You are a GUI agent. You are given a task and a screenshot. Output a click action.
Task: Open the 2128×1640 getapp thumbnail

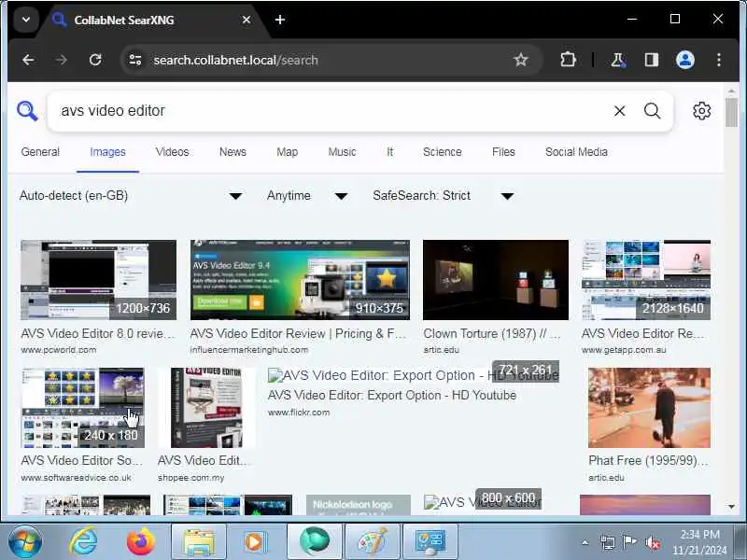[x=646, y=280]
